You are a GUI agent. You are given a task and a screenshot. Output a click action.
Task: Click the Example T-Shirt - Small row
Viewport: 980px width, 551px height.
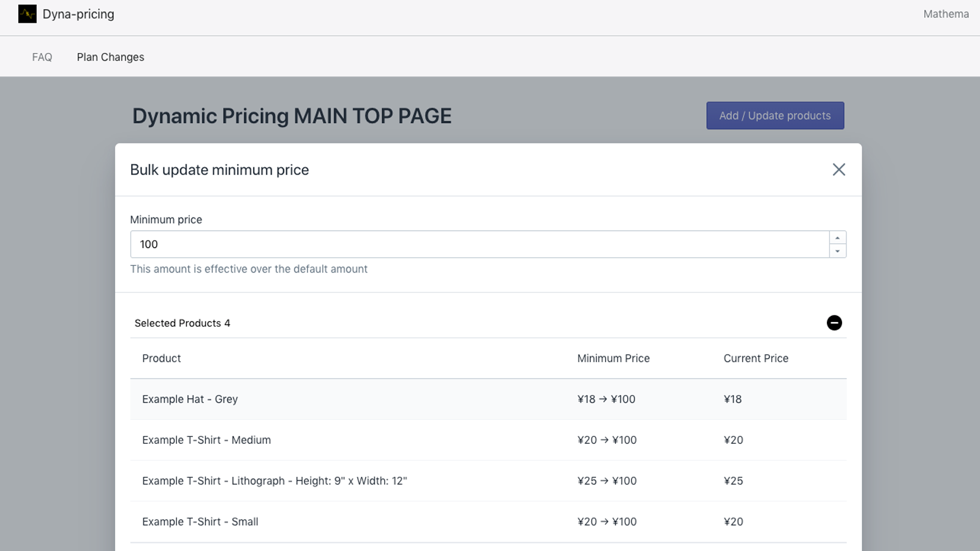[200, 522]
